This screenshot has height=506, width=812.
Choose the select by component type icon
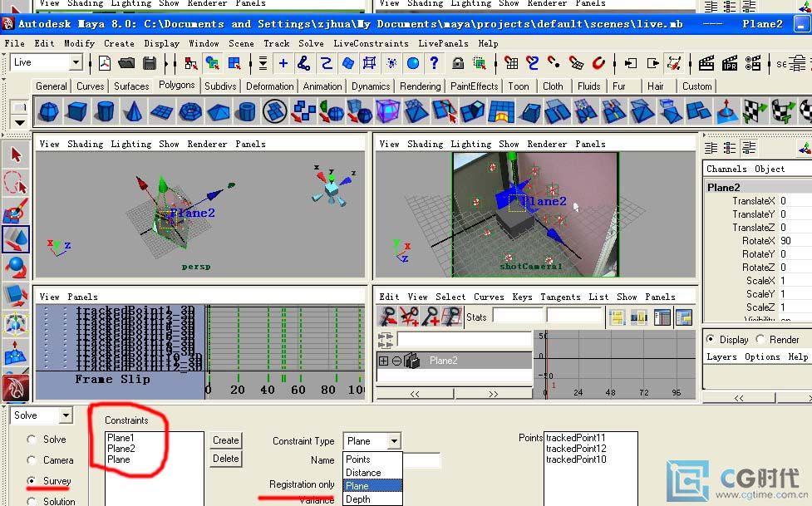pos(234,63)
